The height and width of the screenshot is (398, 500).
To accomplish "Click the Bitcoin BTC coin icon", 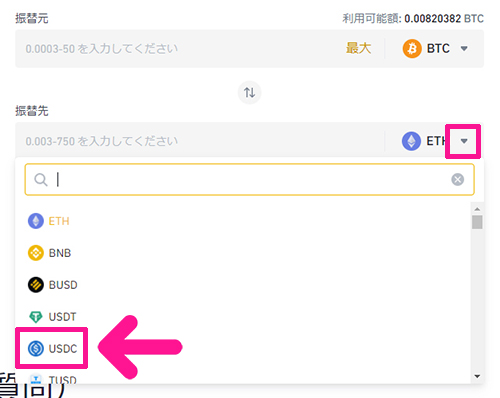I will (412, 49).
